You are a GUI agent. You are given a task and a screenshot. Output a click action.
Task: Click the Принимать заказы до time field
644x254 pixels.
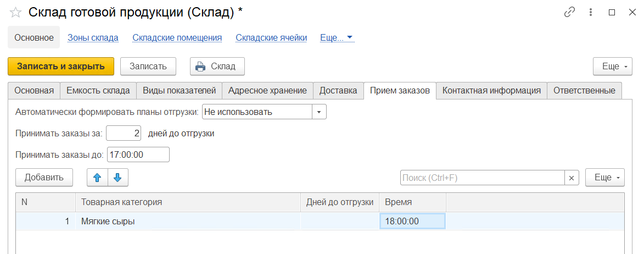(138, 155)
